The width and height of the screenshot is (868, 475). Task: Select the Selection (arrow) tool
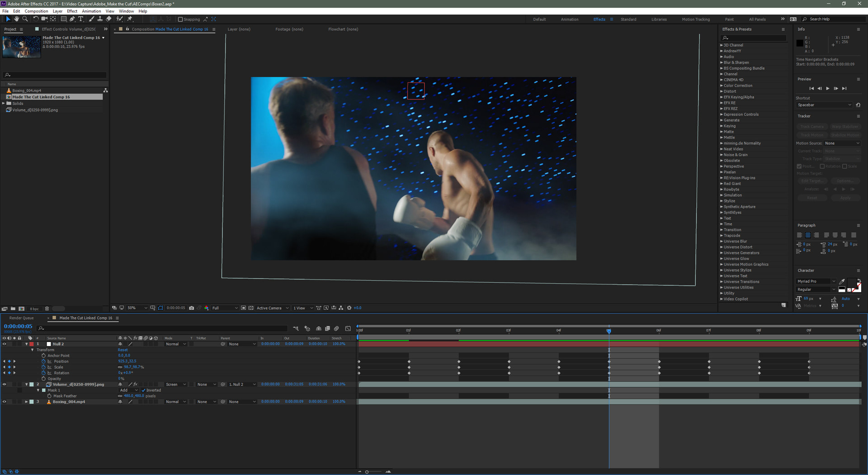tap(8, 19)
